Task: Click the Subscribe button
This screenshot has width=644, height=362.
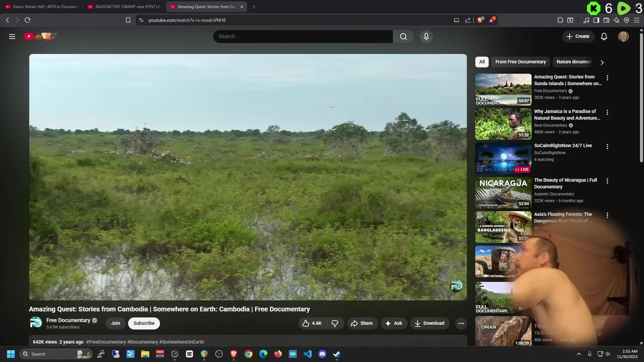Action: (x=144, y=323)
